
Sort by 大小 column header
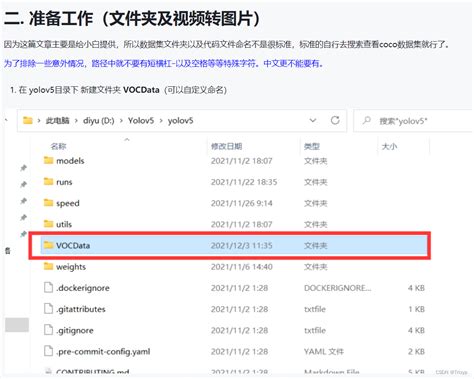coord(389,146)
